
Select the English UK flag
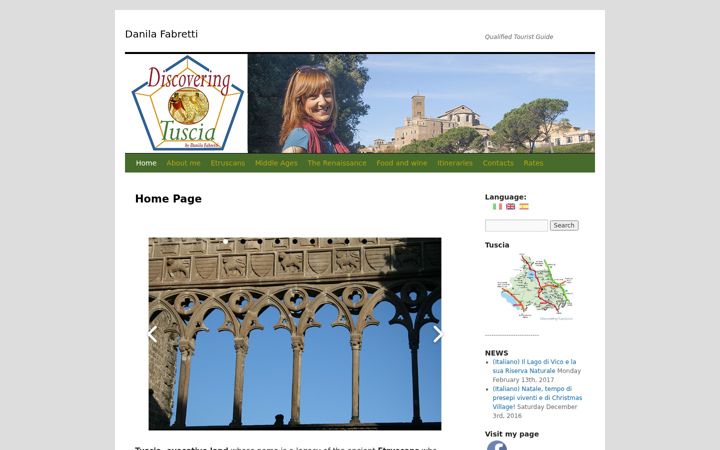(510, 207)
